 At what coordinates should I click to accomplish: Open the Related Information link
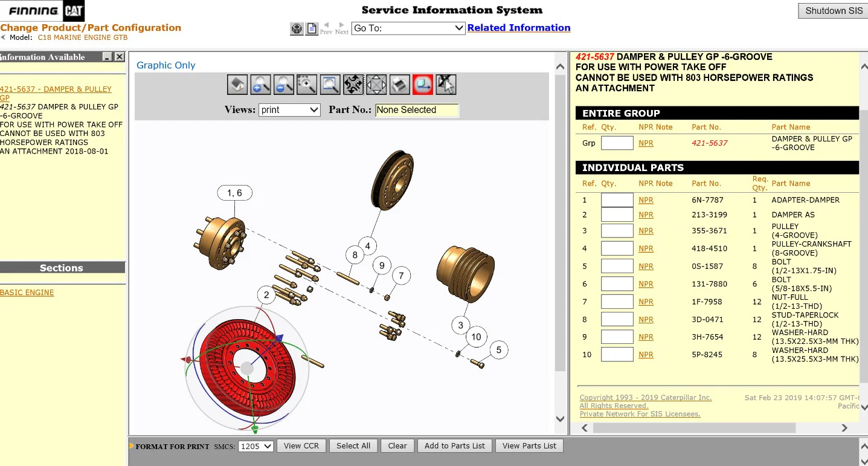(x=519, y=28)
